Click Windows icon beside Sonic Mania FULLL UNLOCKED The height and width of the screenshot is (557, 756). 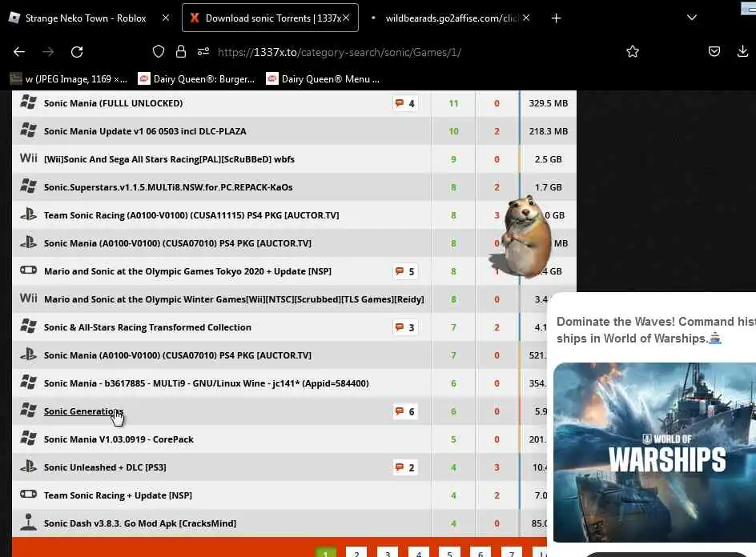point(29,102)
